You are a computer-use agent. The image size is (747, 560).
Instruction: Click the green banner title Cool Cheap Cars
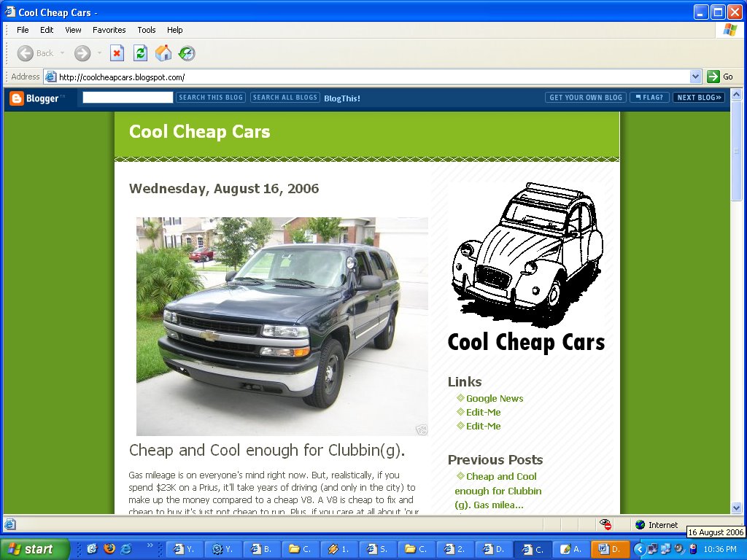point(200,132)
